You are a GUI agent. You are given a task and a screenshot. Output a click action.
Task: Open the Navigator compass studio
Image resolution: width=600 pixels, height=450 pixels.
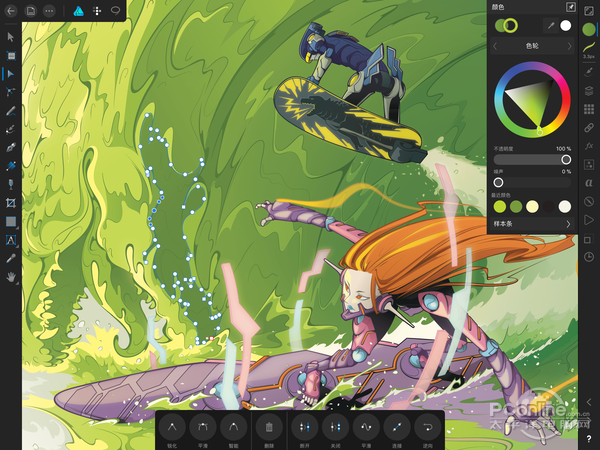[x=589, y=201]
